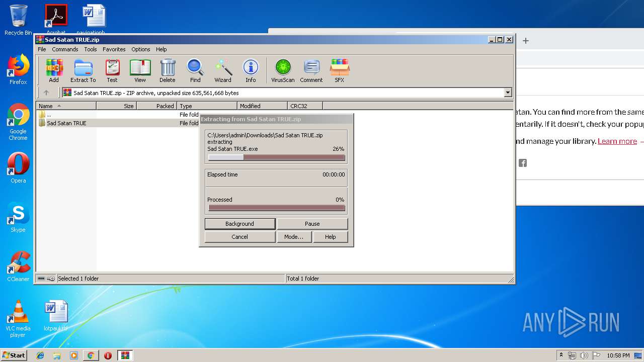The image size is (644, 362).
Task: Open the Wizard wand icon
Action: click(223, 70)
